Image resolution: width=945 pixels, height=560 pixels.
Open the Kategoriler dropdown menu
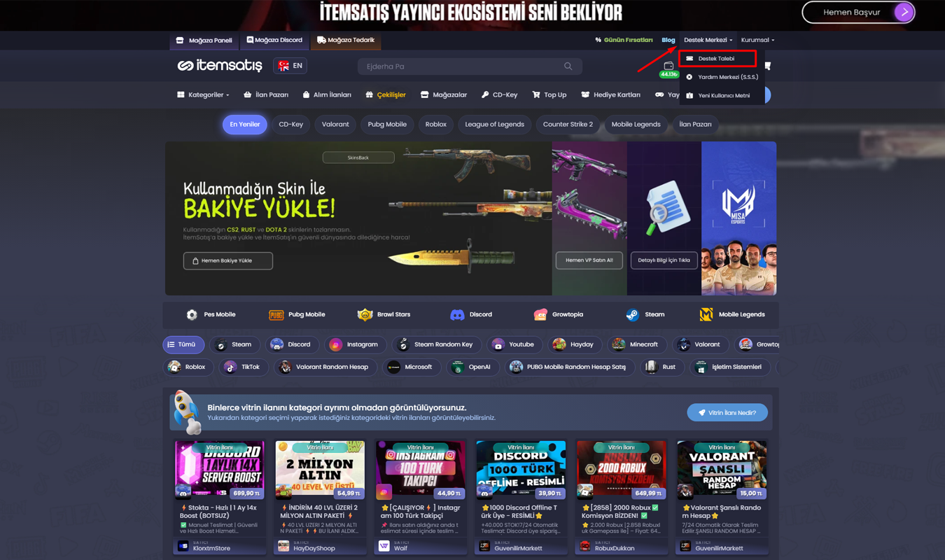point(203,94)
